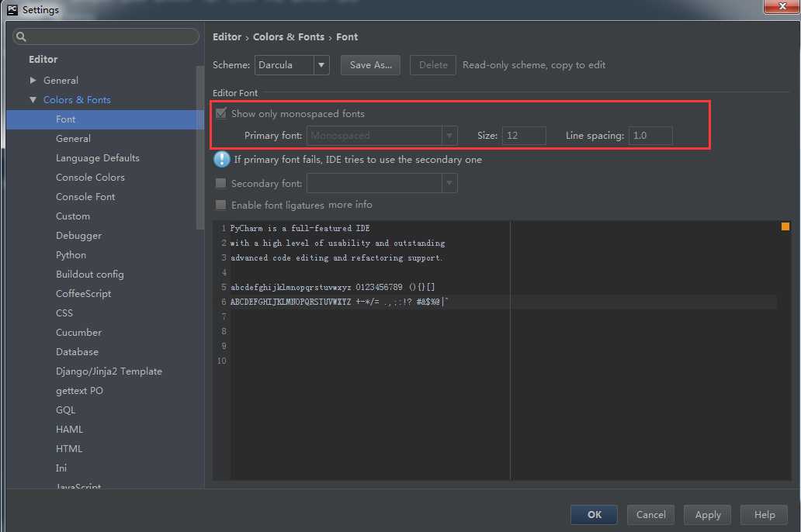Select Console Font in sidebar
Image resolution: width=801 pixels, height=532 pixels.
pyautogui.click(x=85, y=196)
